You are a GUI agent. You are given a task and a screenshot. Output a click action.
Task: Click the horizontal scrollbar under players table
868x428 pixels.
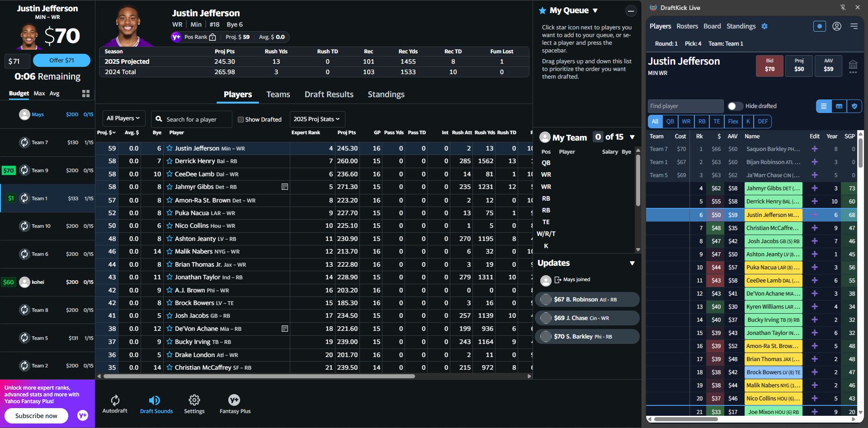pyautogui.click(x=259, y=376)
